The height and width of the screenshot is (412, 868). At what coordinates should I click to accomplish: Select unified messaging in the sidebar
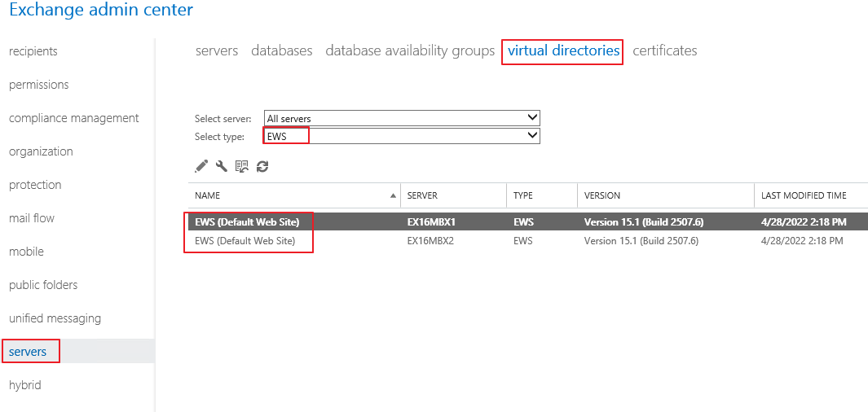[x=55, y=318]
